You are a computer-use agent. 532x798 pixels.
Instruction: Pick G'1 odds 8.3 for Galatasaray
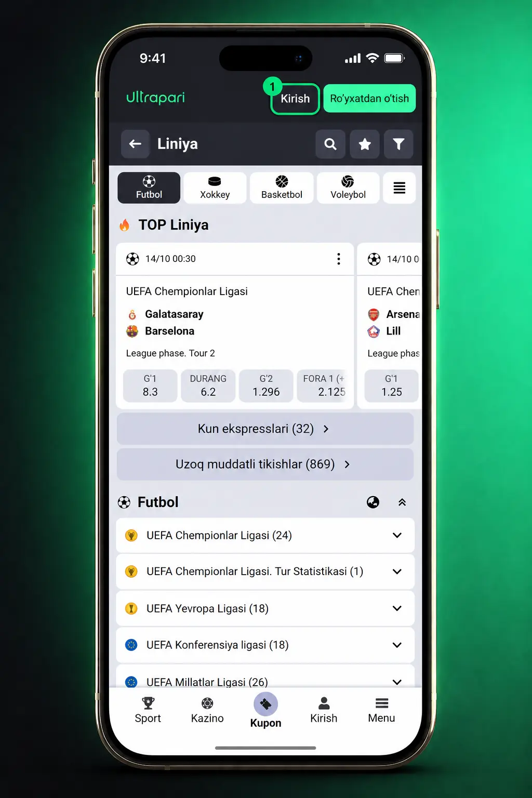pyautogui.click(x=150, y=386)
